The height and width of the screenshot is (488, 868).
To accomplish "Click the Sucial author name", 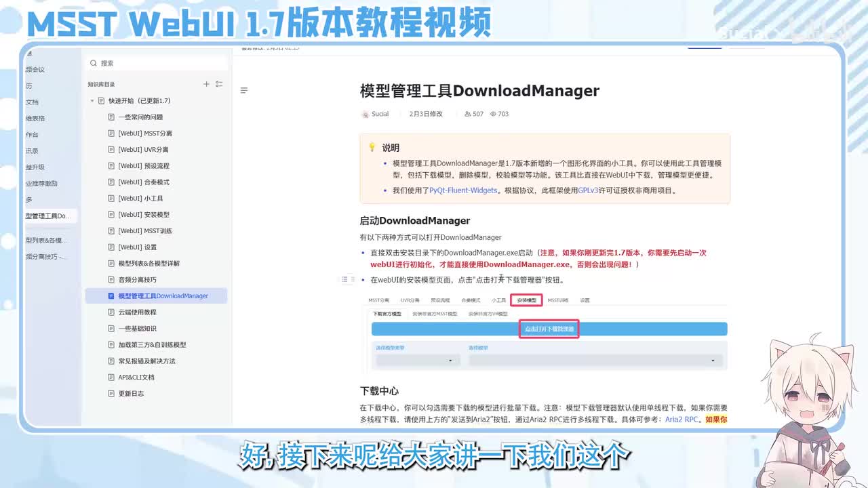I will 380,114.
